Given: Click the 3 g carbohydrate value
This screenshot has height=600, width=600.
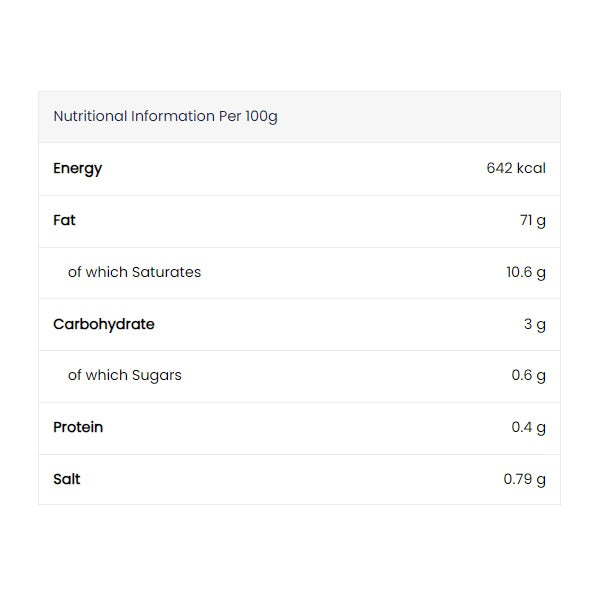Looking at the screenshot, I should (535, 324).
